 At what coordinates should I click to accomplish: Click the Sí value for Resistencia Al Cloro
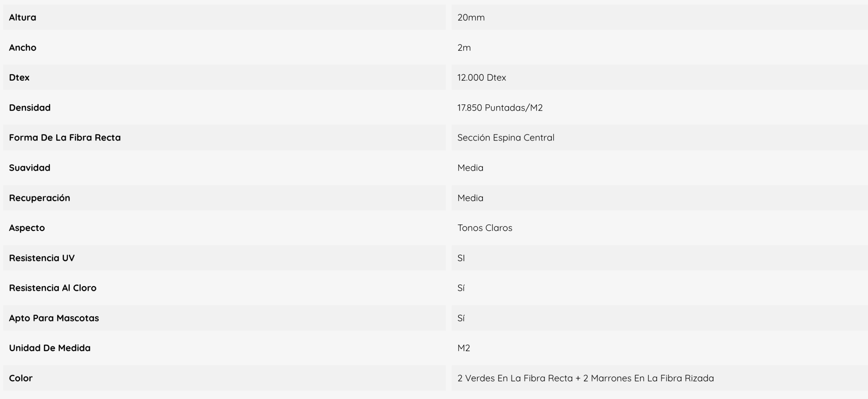point(461,288)
